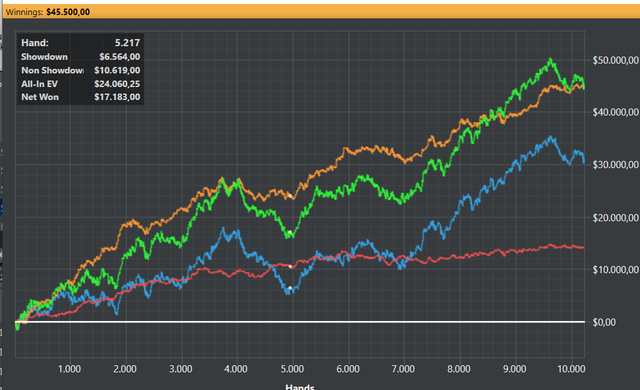Click the 1.000 x-axis tick label
The width and height of the screenshot is (640, 390).
[69, 369]
